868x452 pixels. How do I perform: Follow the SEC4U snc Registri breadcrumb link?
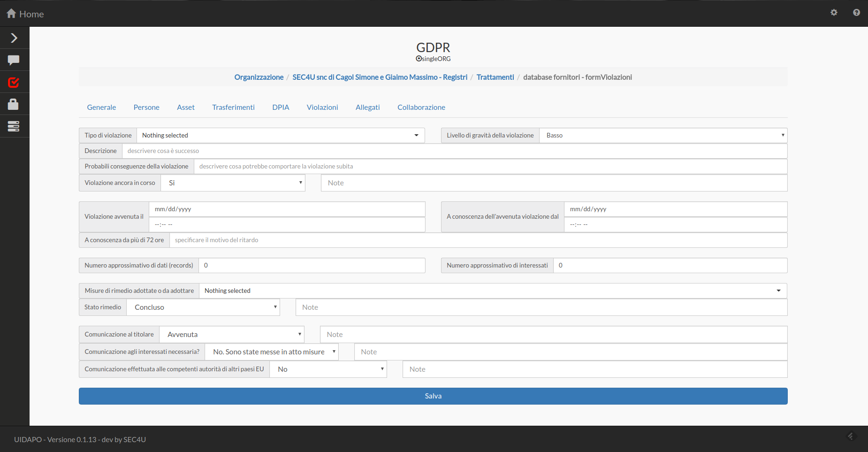coord(380,77)
